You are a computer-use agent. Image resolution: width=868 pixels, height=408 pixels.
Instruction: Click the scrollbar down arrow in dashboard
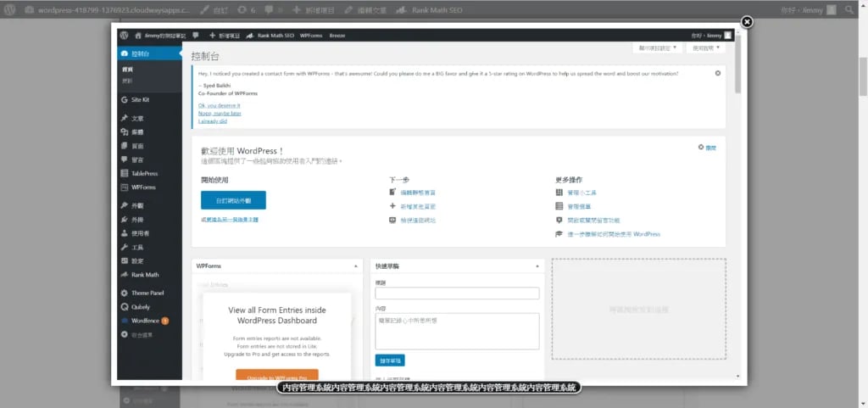(x=737, y=377)
